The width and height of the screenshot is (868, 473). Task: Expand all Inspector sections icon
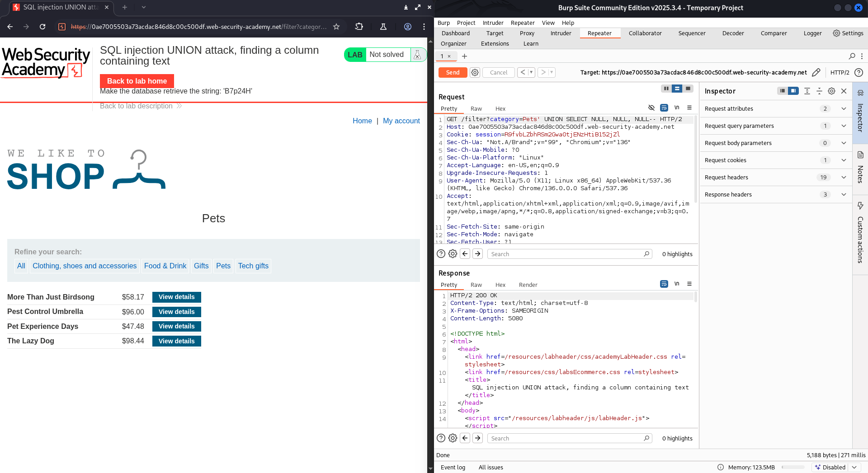[x=807, y=91]
